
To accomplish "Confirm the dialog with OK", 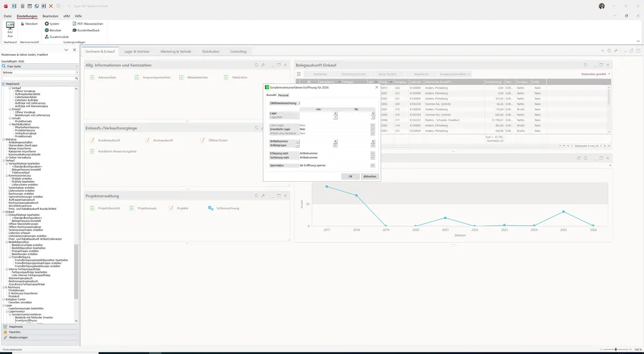I will [x=350, y=176].
